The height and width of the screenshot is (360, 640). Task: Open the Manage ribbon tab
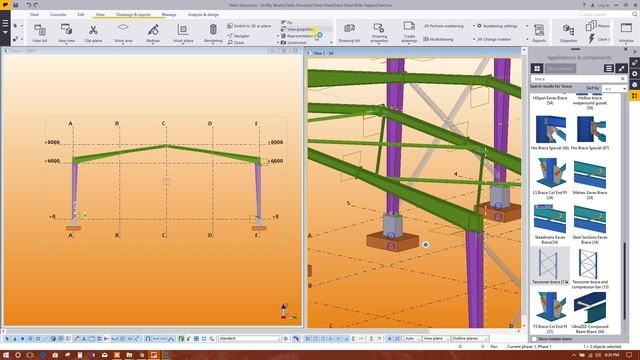[169, 14]
